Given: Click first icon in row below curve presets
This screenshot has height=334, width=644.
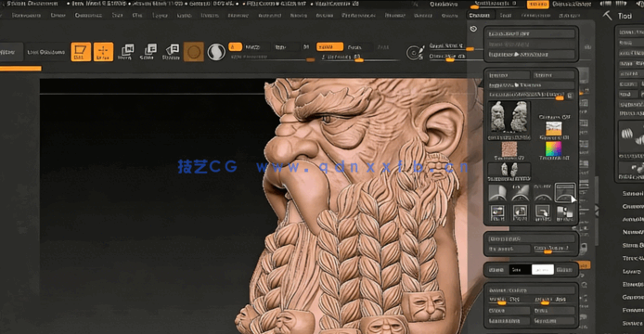Looking at the screenshot, I should 497,212.
